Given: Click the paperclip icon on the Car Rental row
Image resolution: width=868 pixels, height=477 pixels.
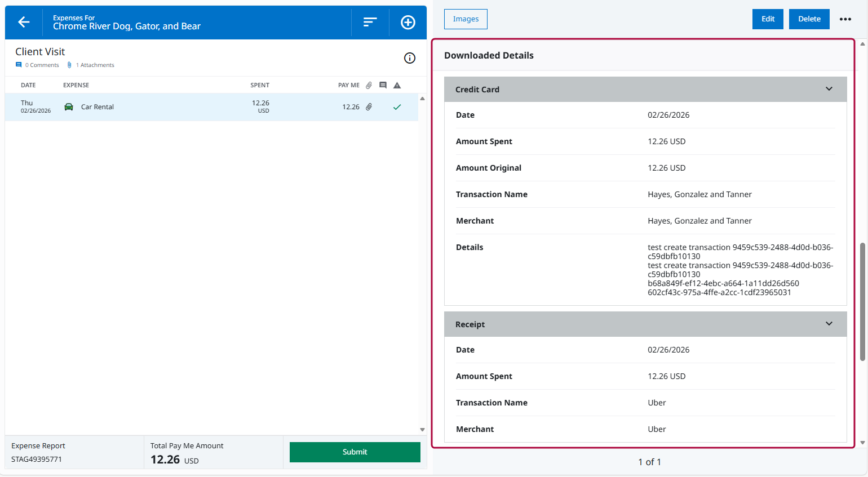Looking at the screenshot, I should coord(369,106).
